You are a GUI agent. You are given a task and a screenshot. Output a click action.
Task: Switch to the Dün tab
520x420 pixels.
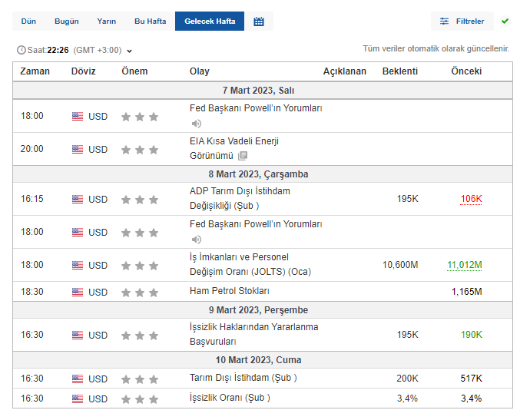pyautogui.click(x=28, y=21)
